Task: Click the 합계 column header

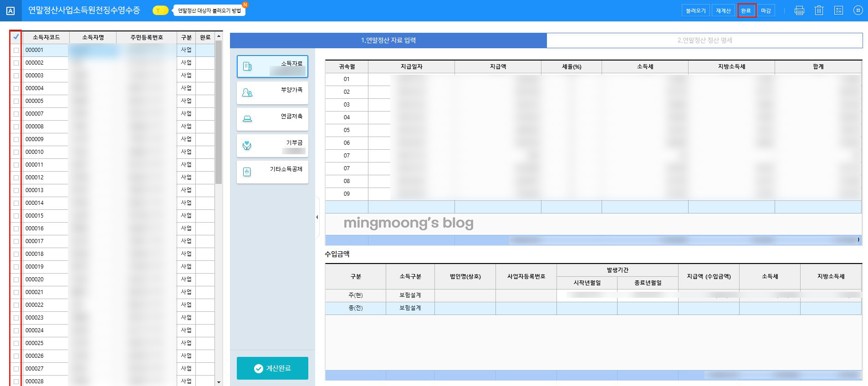Action: 818,66
